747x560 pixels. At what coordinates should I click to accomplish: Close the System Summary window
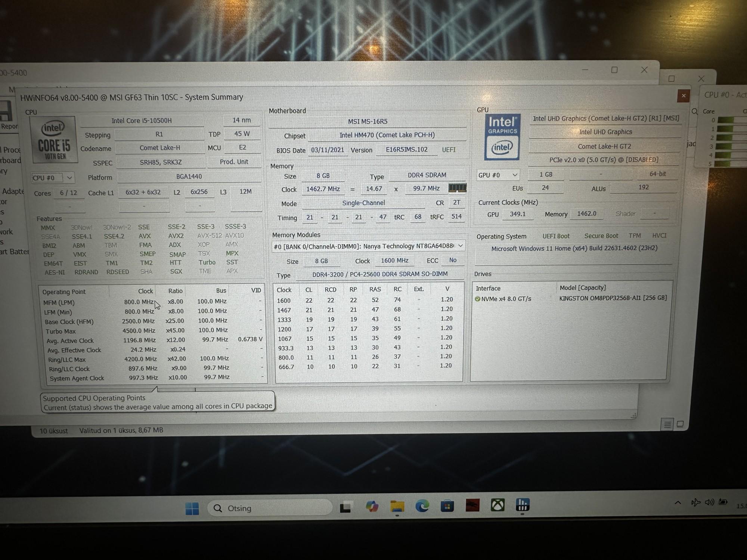click(684, 96)
